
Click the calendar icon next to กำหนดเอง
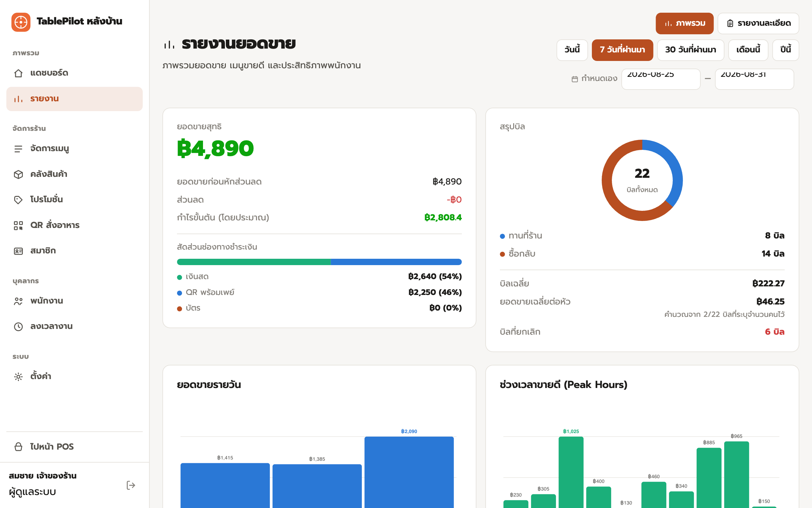point(575,79)
